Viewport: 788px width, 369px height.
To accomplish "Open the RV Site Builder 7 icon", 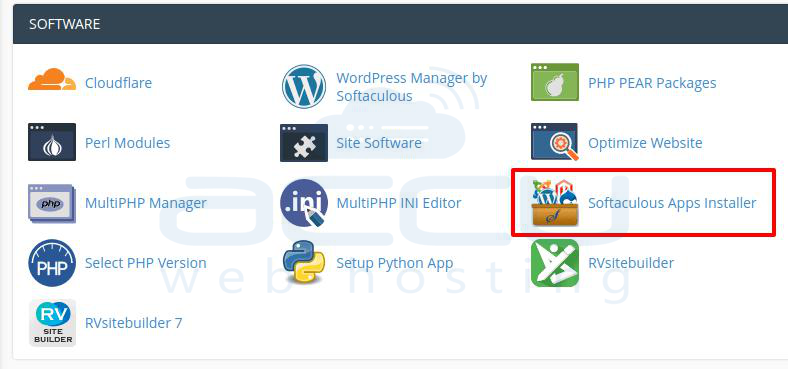I will (52, 323).
